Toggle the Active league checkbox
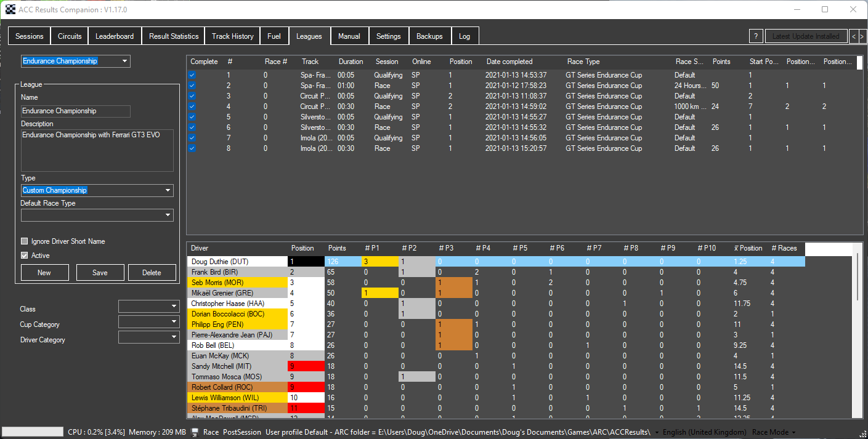Screen dimensions: 868x439 coord(25,256)
